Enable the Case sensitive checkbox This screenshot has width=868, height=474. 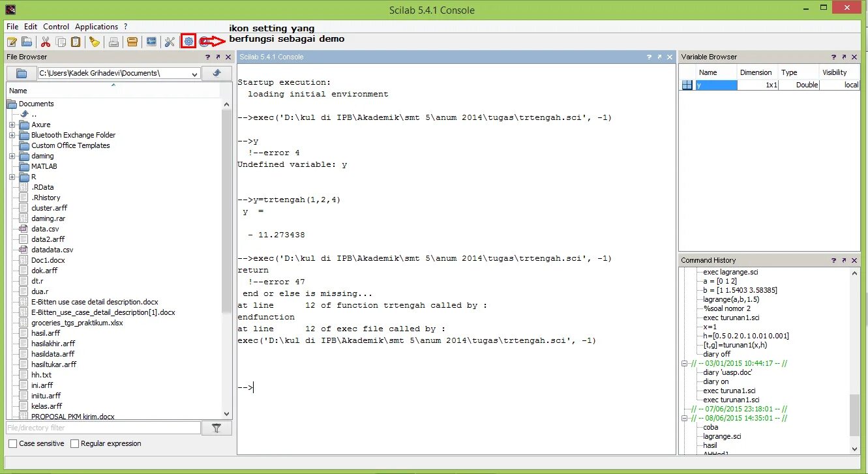coord(13,443)
